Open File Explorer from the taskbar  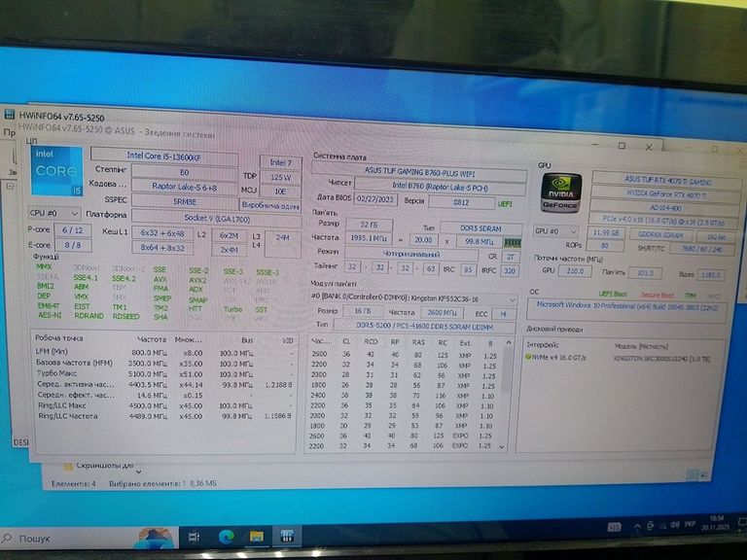257,537
